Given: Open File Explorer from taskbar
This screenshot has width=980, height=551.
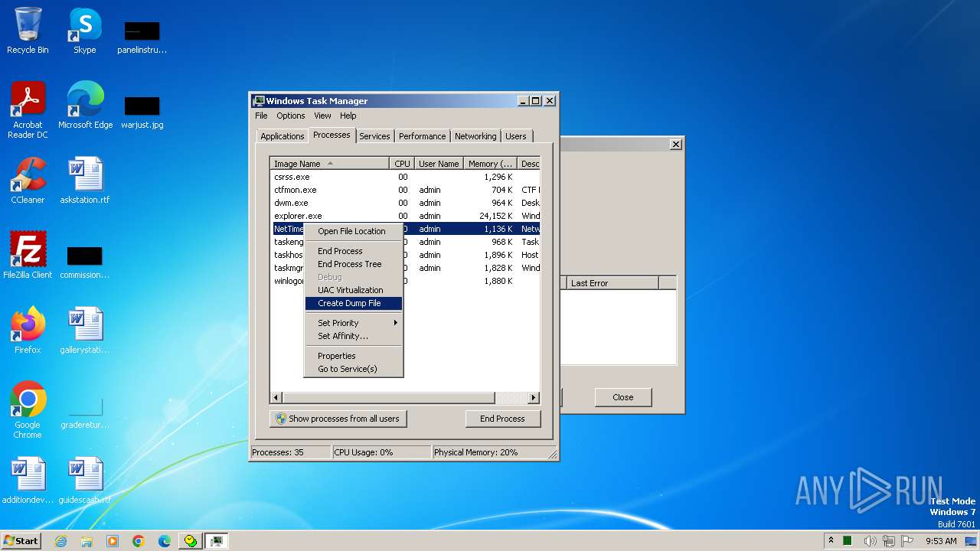Looking at the screenshot, I should (x=87, y=541).
